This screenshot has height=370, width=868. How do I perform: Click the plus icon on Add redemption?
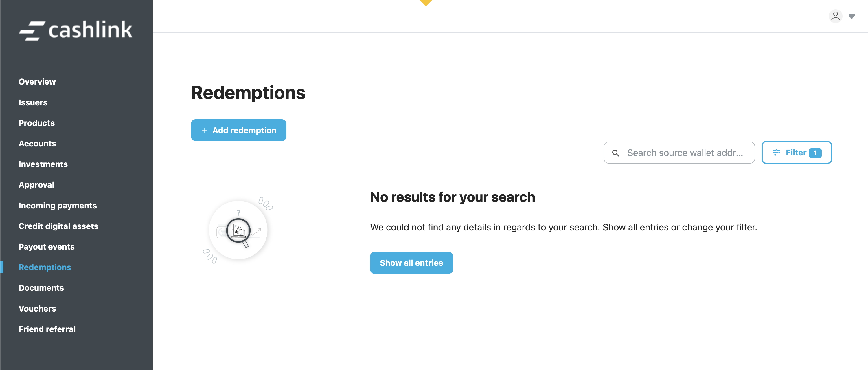click(x=204, y=131)
